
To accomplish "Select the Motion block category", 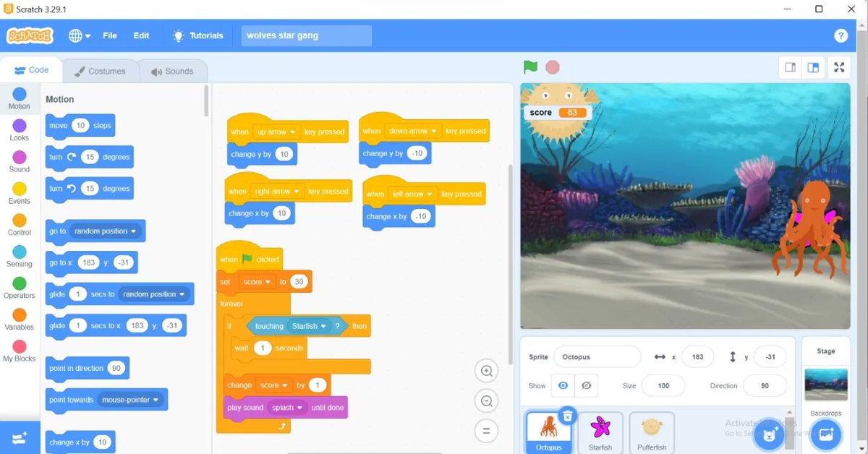I will pyautogui.click(x=20, y=99).
